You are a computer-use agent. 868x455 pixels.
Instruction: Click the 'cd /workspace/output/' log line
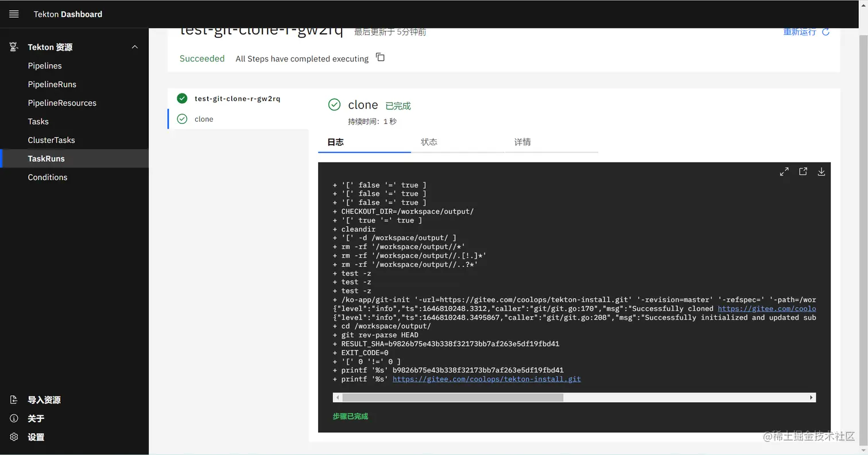point(382,326)
